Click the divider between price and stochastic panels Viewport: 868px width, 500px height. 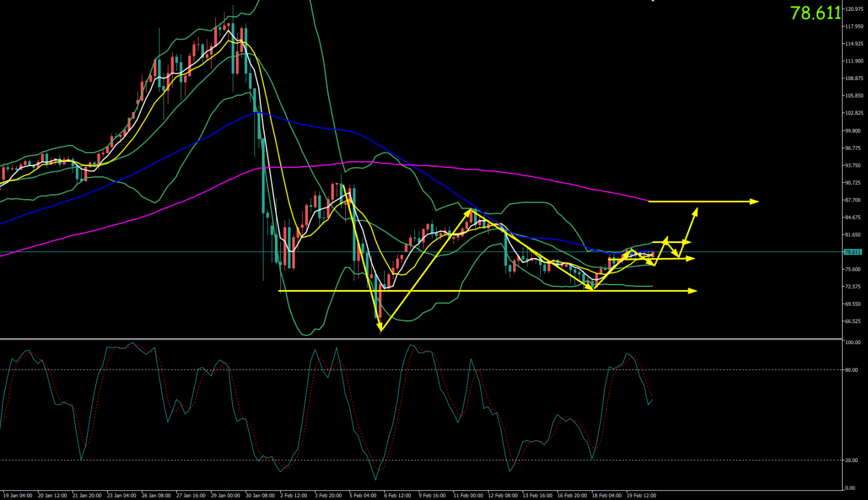pyautogui.click(x=421, y=339)
